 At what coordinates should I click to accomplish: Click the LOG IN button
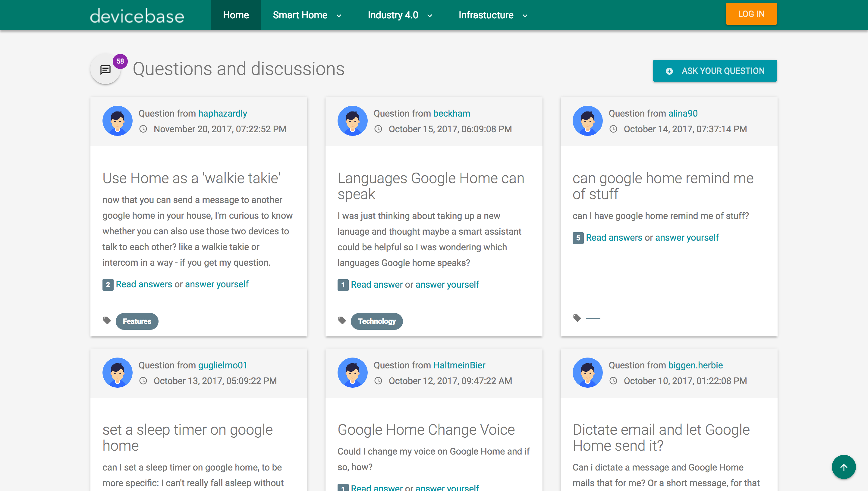(x=751, y=14)
